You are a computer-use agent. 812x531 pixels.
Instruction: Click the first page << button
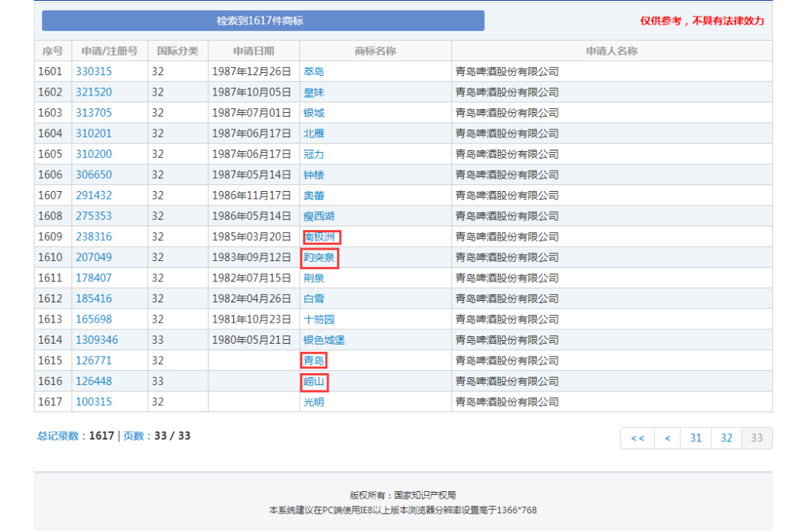[637, 438]
